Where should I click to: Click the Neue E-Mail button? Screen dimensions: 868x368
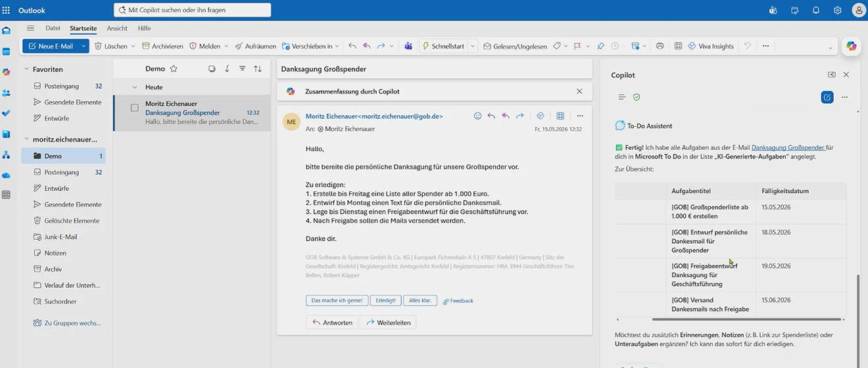click(x=51, y=46)
